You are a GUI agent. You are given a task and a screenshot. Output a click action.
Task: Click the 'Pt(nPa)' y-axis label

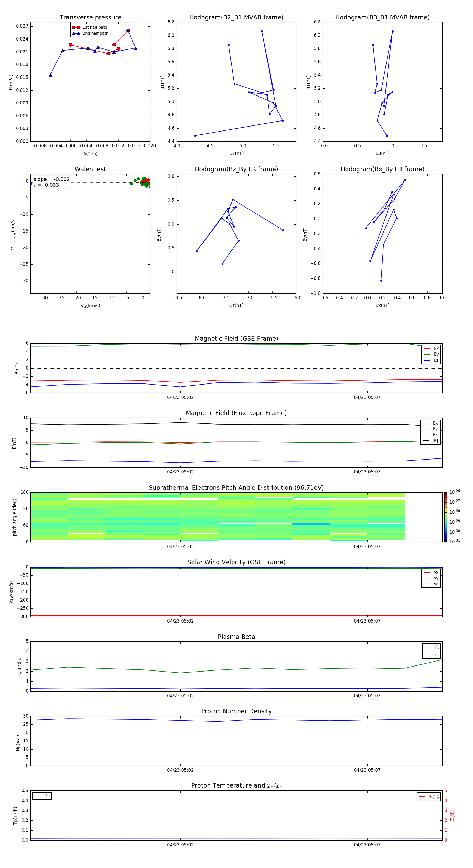pos(11,82)
